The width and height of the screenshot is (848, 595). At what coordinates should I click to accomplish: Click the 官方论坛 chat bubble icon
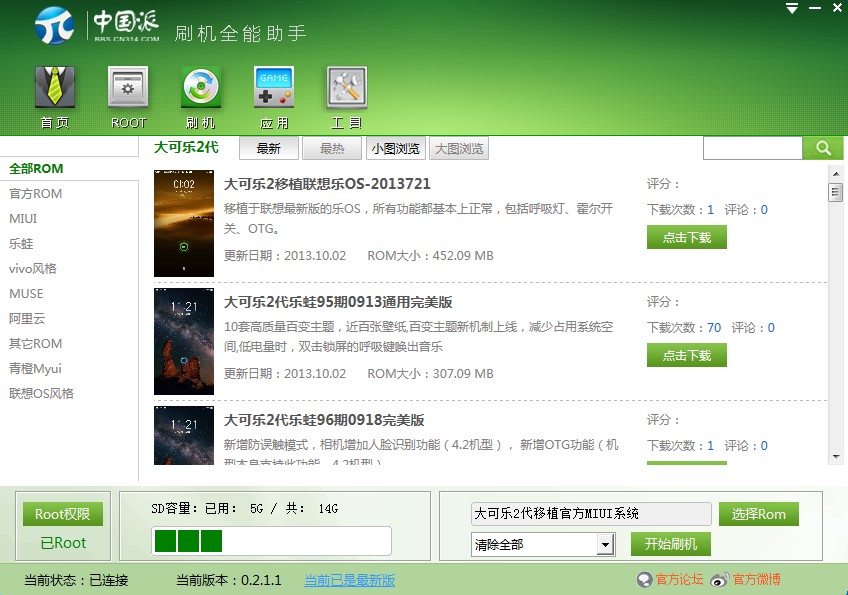(x=644, y=580)
